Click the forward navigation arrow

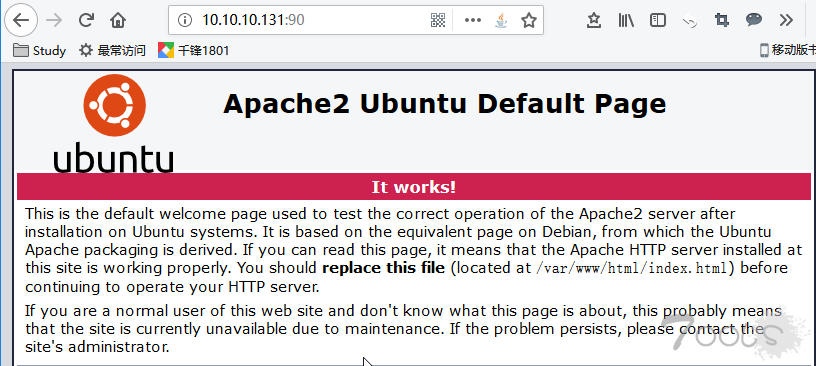tap(53, 20)
